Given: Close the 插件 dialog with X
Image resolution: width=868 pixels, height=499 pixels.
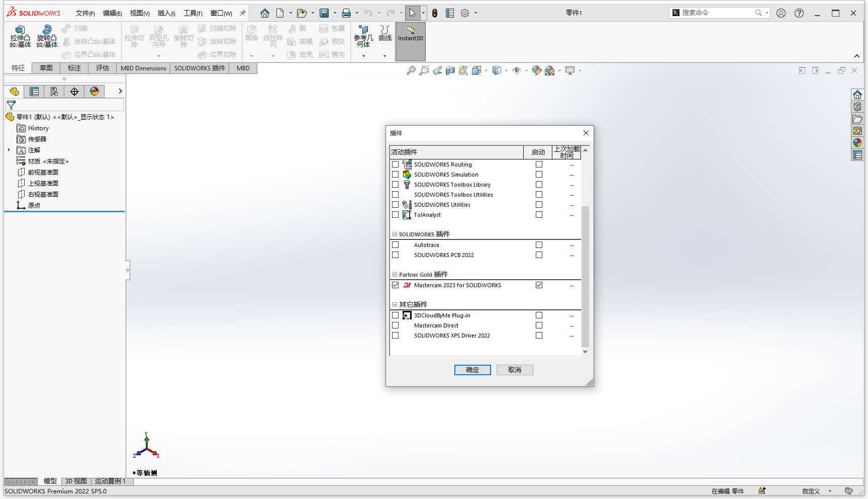Looking at the screenshot, I should (586, 133).
